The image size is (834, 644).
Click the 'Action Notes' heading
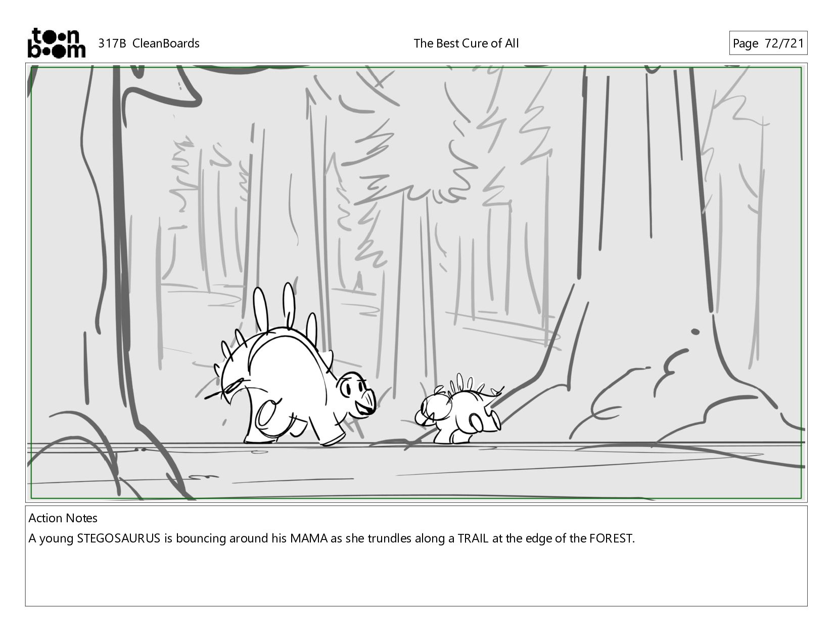point(63,518)
